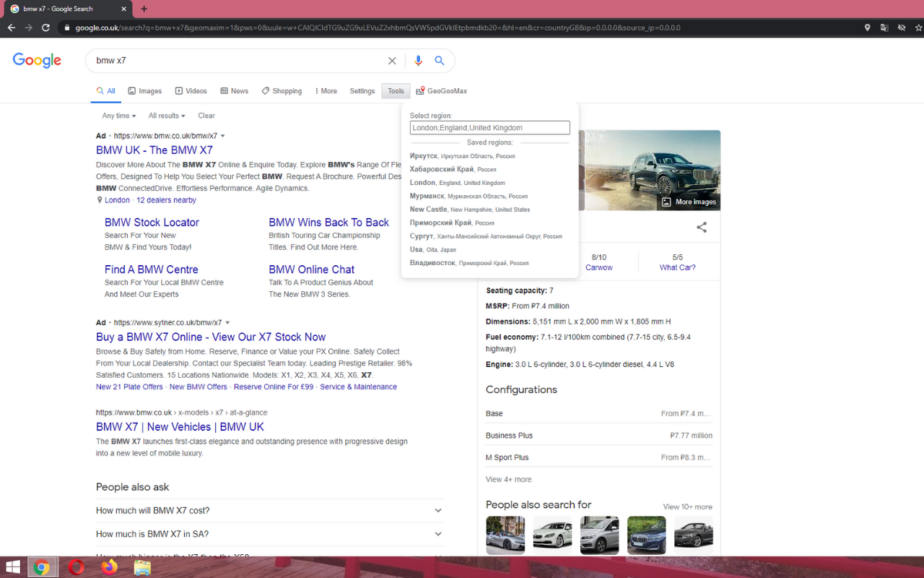This screenshot has height=578, width=924.
Task: Open BMW Stock Locator sitelink
Action: click(152, 223)
